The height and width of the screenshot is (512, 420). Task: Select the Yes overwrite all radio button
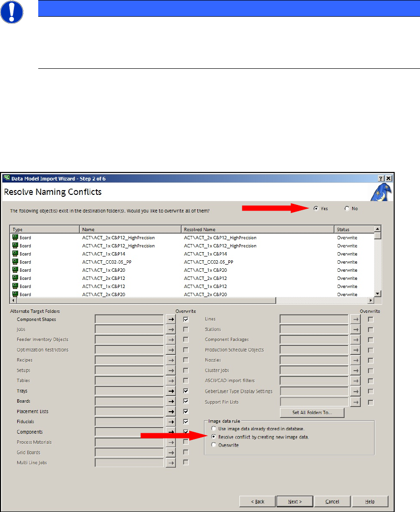click(x=316, y=208)
